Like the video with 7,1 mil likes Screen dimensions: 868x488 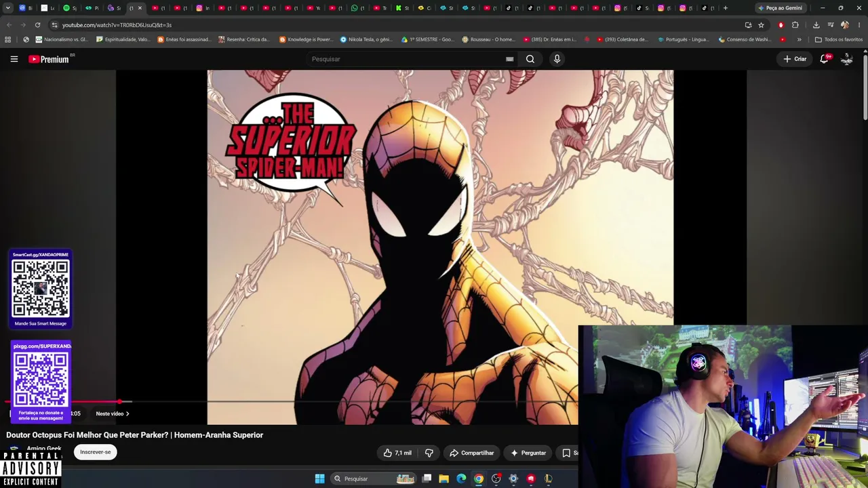397,453
